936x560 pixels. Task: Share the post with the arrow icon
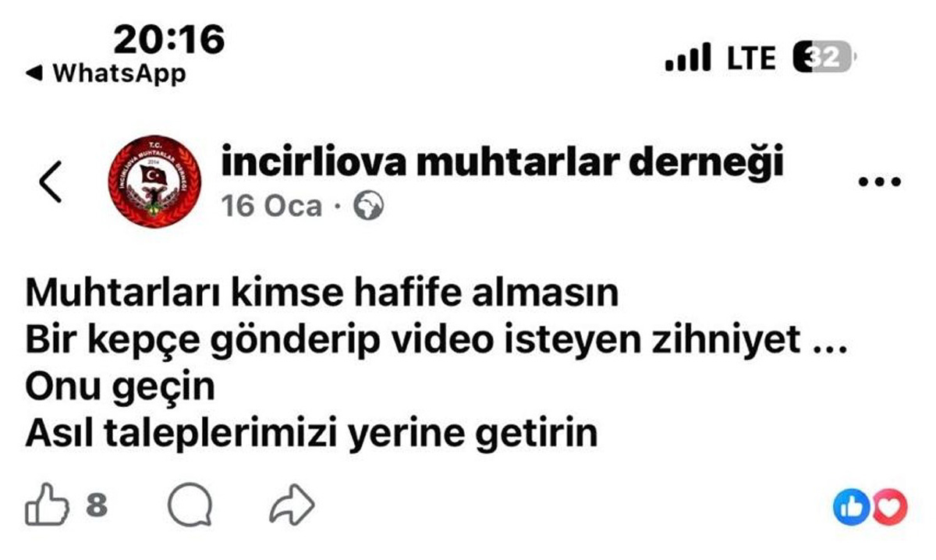coord(292,506)
